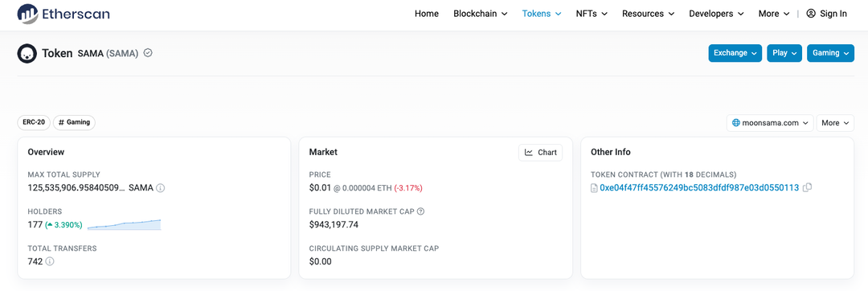
Task: Click the SAMA token avatar icon
Action: click(27, 53)
